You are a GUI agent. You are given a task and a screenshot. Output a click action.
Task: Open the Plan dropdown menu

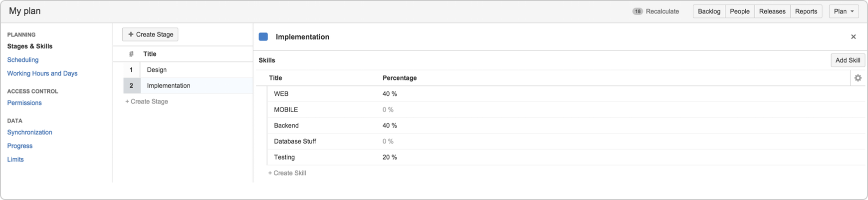point(844,11)
